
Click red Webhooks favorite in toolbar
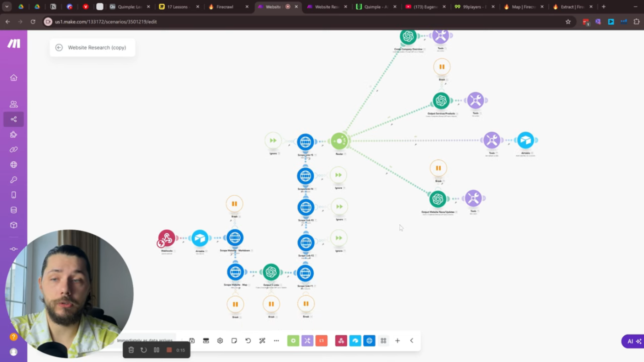click(341, 341)
